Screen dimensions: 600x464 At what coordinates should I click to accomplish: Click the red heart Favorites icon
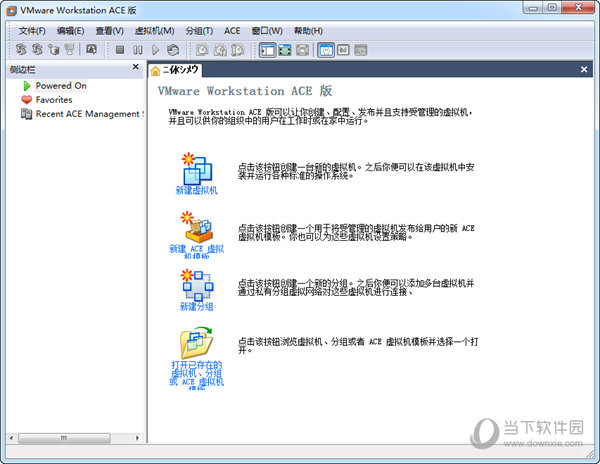(27, 100)
